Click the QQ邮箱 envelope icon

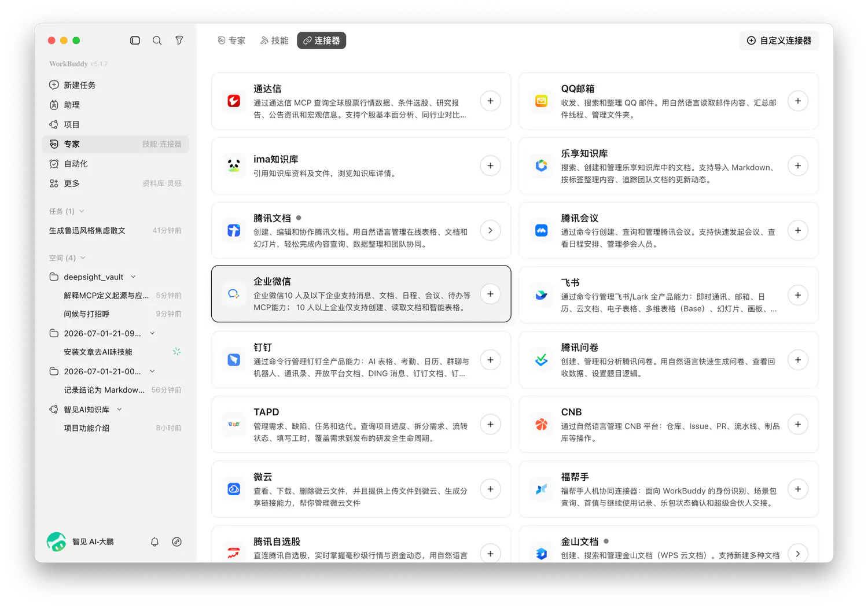click(x=542, y=101)
